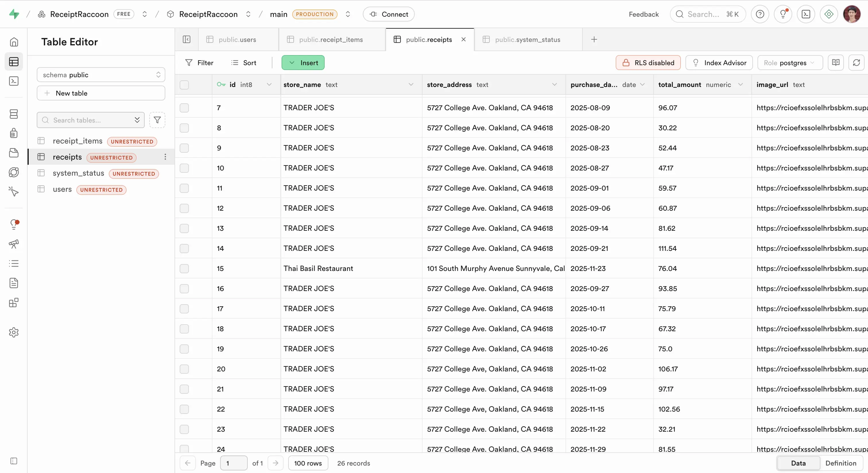
Task: Open Project Settings gear icon
Action: tap(13, 332)
